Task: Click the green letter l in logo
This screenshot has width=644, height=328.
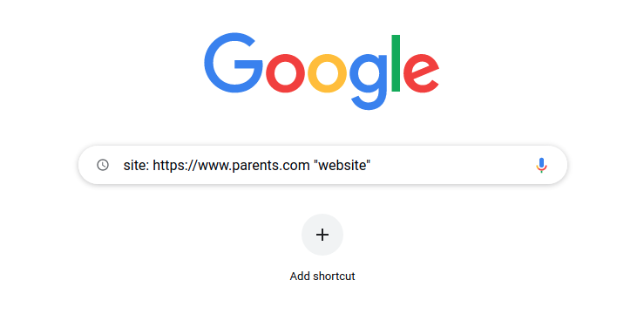Action: coord(396,63)
